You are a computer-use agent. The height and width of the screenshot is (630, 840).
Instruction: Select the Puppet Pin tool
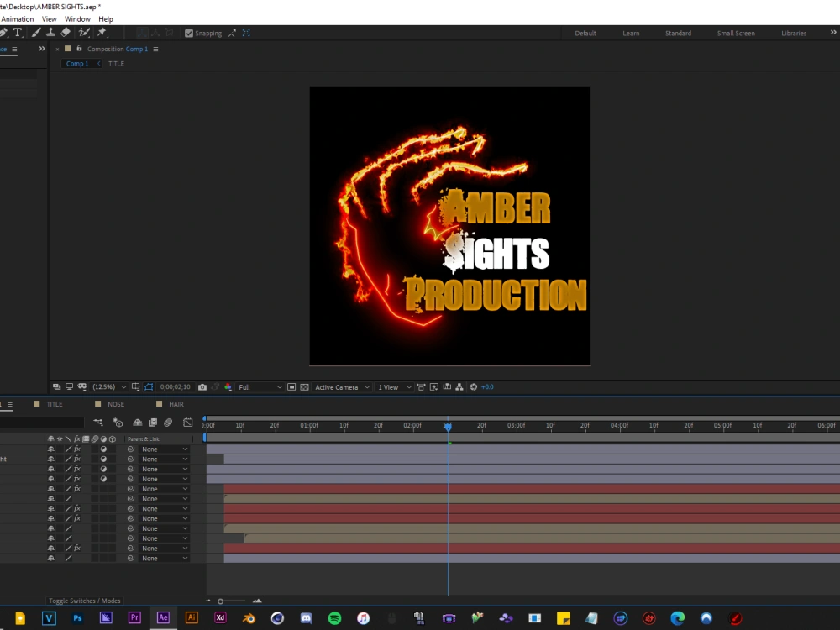click(x=102, y=33)
